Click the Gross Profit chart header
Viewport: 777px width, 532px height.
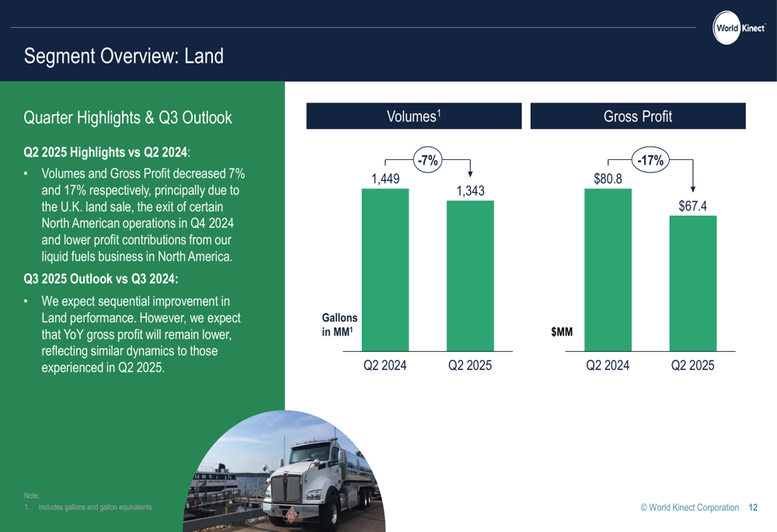(x=638, y=116)
